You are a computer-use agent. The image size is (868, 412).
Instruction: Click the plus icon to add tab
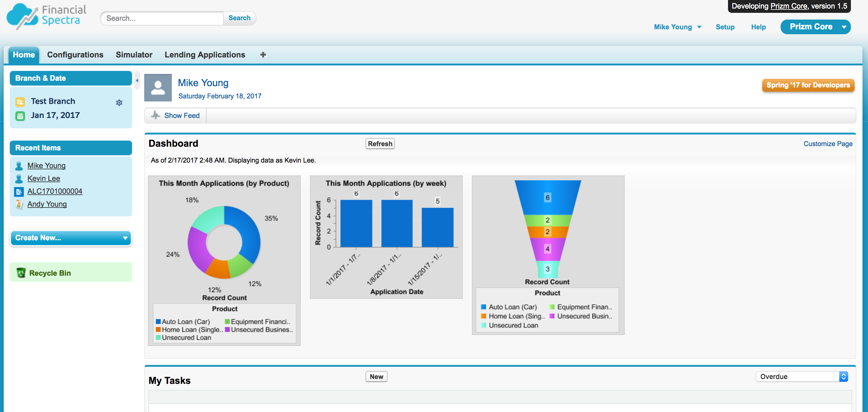263,55
